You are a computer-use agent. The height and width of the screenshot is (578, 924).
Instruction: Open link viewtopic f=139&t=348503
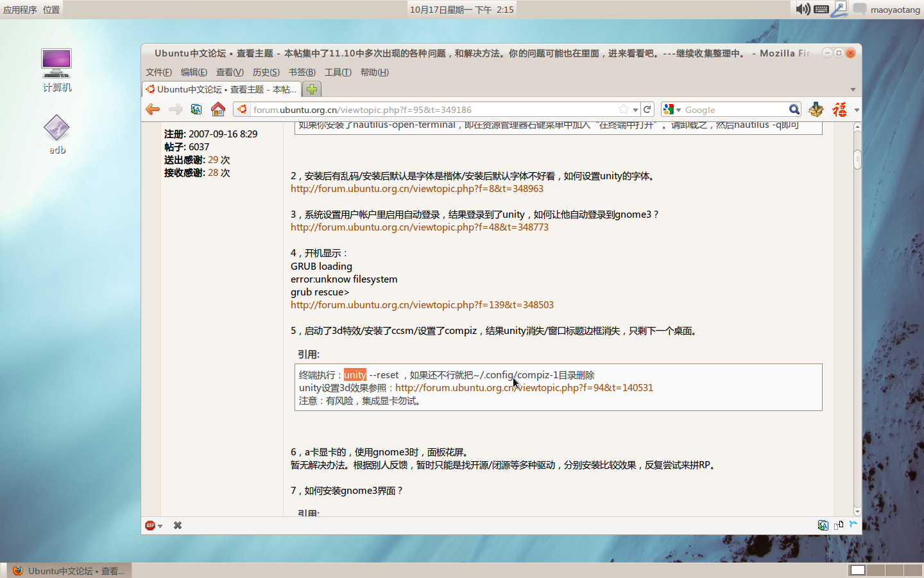pyautogui.click(x=422, y=305)
